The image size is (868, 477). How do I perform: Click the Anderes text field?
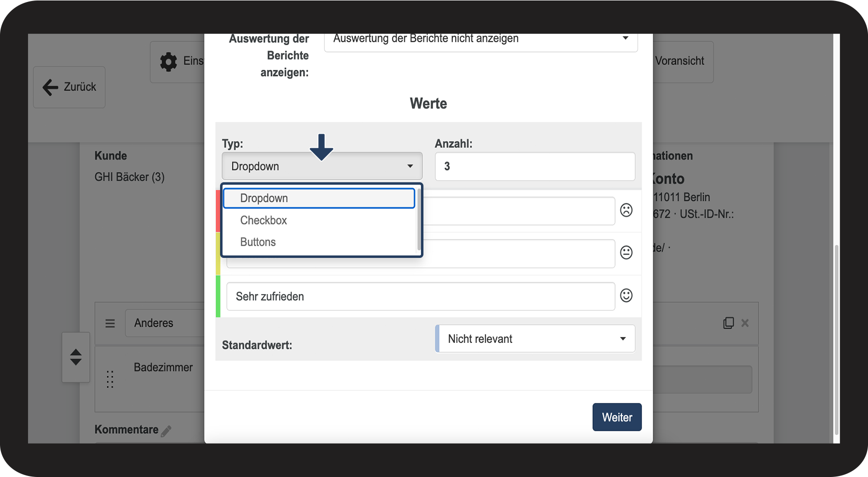point(165,323)
